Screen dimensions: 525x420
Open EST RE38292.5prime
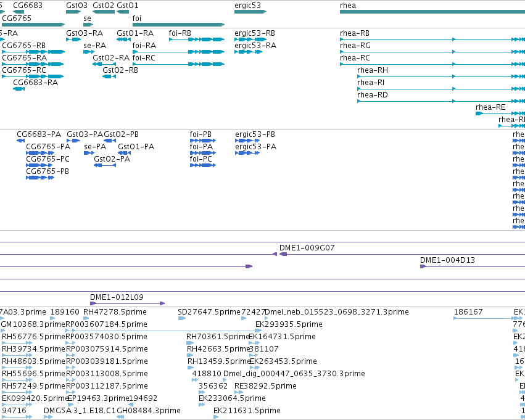265,387
